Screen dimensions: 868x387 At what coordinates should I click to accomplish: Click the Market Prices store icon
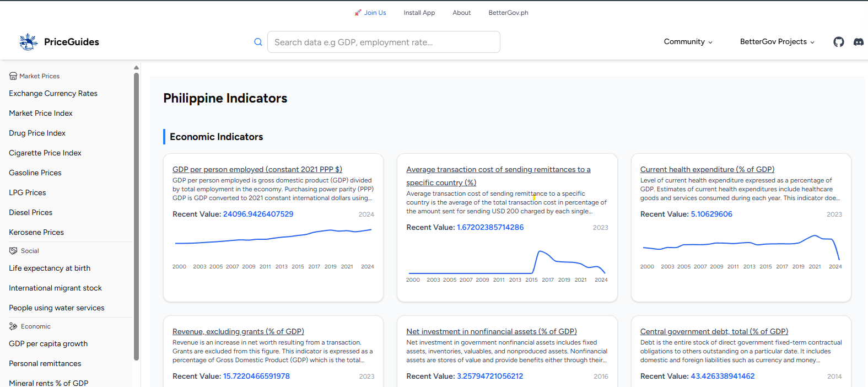pyautogui.click(x=13, y=76)
